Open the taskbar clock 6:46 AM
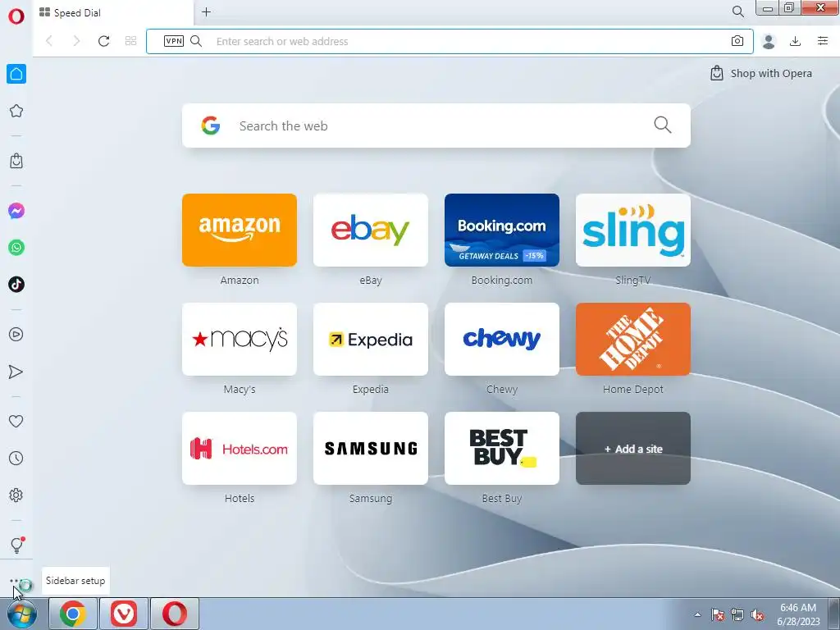Screen dimensions: 840x630 798,614
